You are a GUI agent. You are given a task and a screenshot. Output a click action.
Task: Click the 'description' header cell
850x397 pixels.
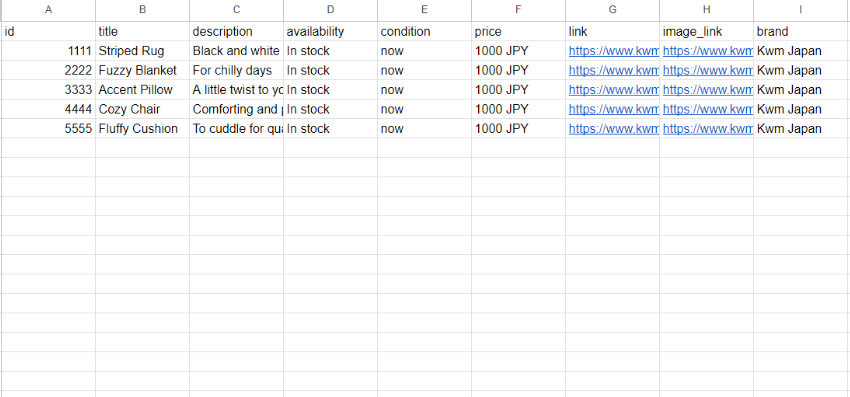pyautogui.click(x=236, y=31)
